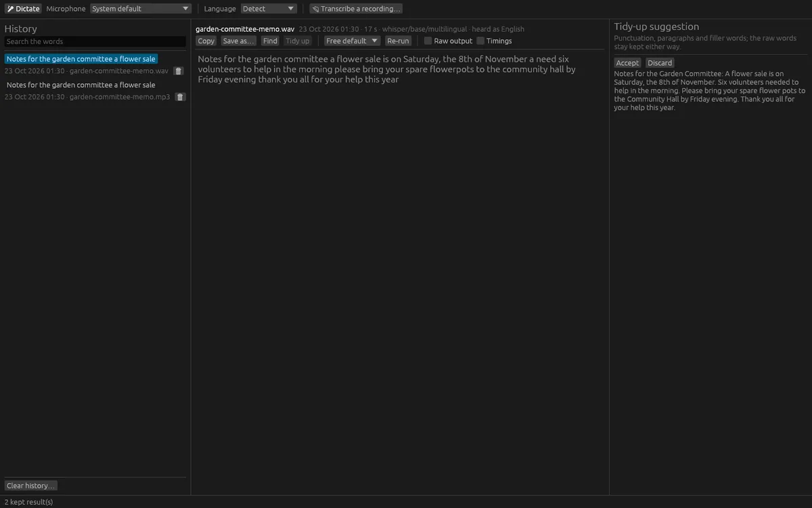Click the 'heard as English' label
Image resolution: width=812 pixels, height=508 pixels.
[x=498, y=29]
